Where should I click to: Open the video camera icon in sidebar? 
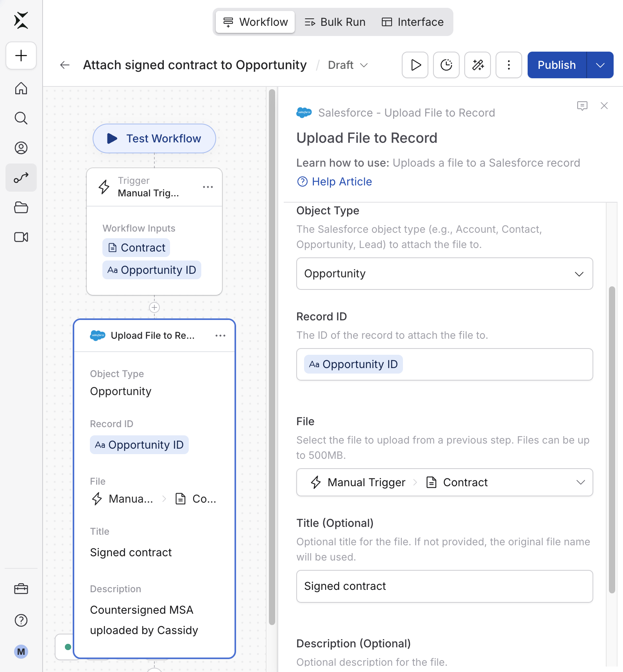21,237
